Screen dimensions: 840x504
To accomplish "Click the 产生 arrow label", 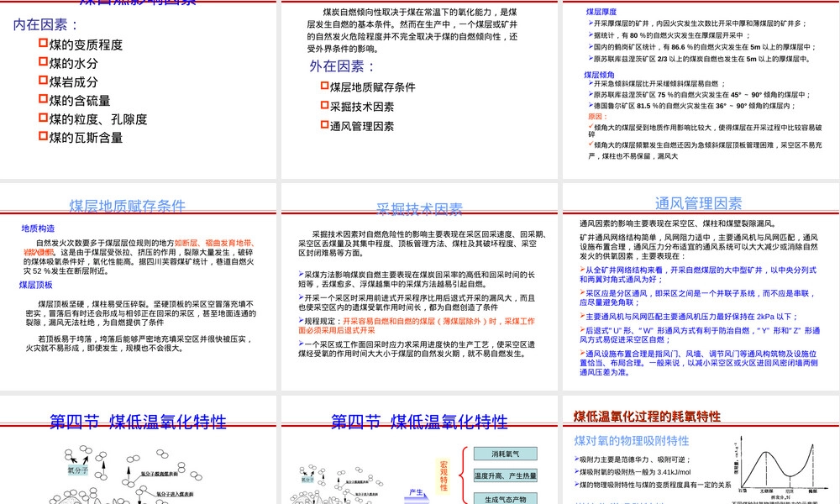I will pyautogui.click(x=416, y=492).
